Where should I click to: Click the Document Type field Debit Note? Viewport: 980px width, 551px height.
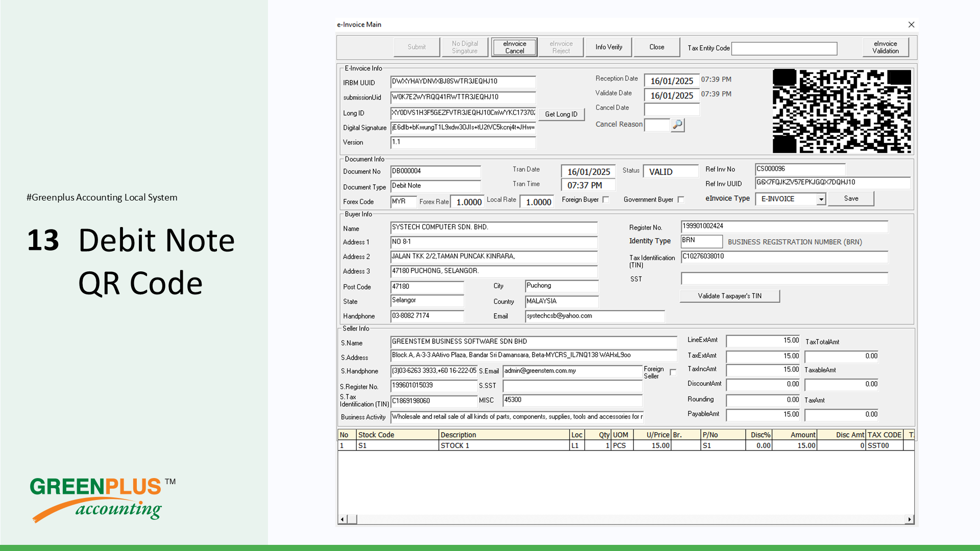(435, 187)
